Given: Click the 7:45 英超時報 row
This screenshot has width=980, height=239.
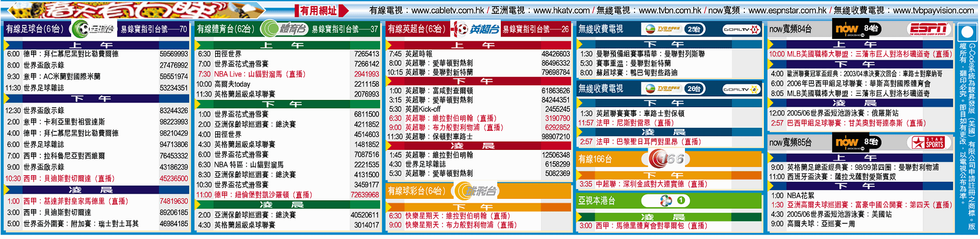Looking at the screenshot, I should (478, 54).
